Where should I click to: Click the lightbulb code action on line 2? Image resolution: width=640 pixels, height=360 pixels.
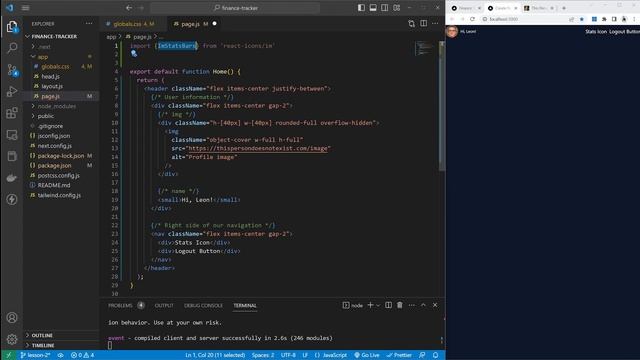pyautogui.click(x=134, y=53)
